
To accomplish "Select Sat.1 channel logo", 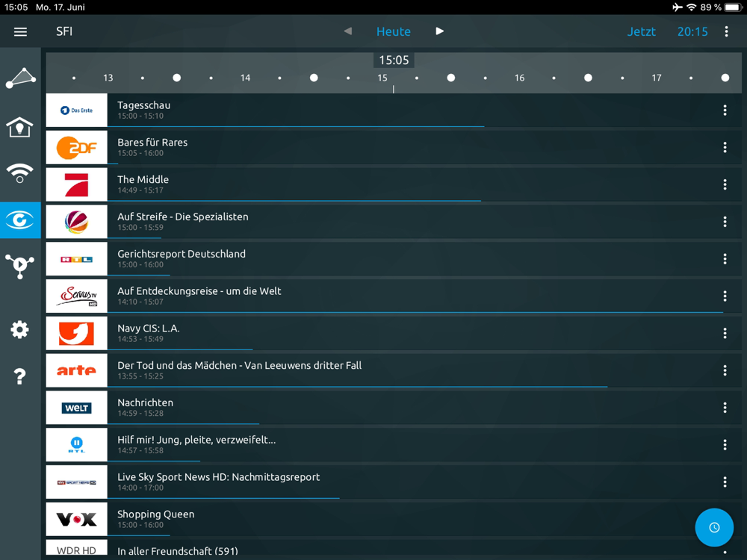I will [77, 222].
